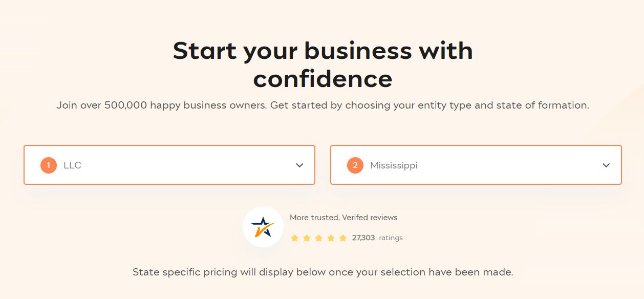Click the state specific pricing notice text
This screenshot has width=644, height=299.
point(323,272)
